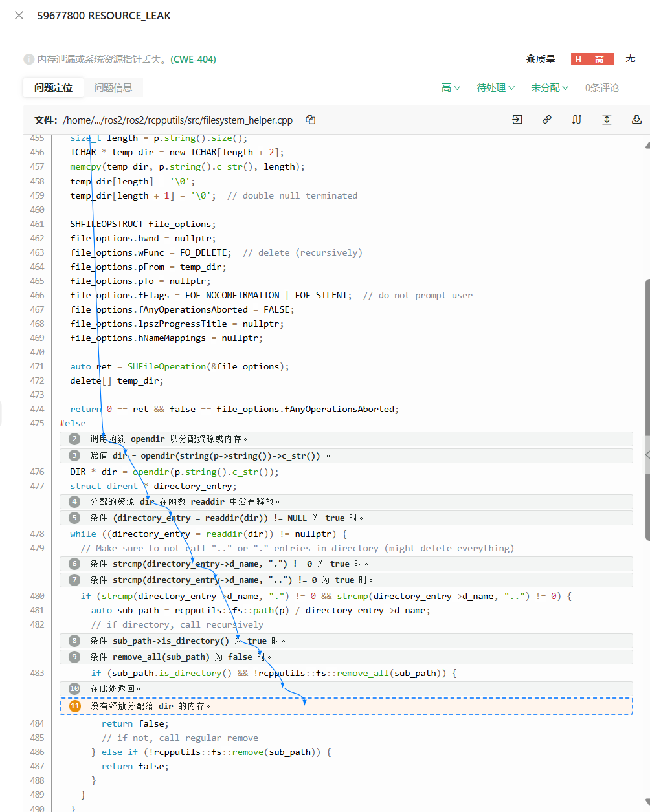Click the download icon in file toolbar
The height and width of the screenshot is (812, 650).
[636, 120]
